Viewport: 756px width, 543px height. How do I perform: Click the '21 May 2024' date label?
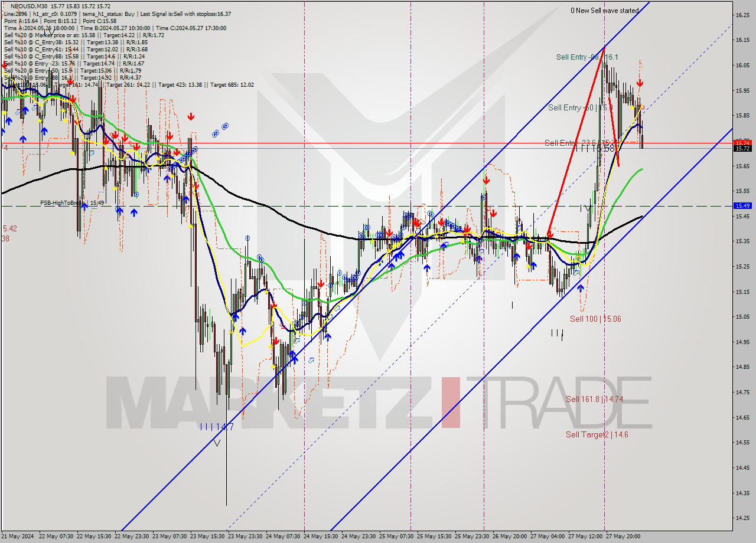pyautogui.click(x=18, y=537)
